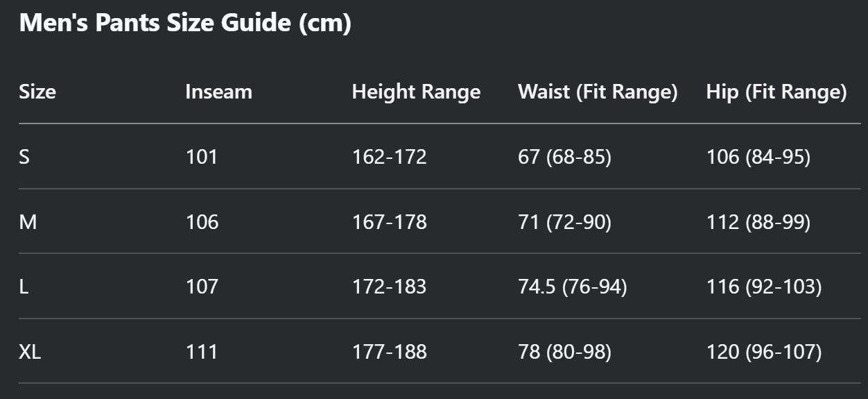Select the L size row label
Image resolution: width=868 pixels, height=399 pixels.
[x=24, y=287]
